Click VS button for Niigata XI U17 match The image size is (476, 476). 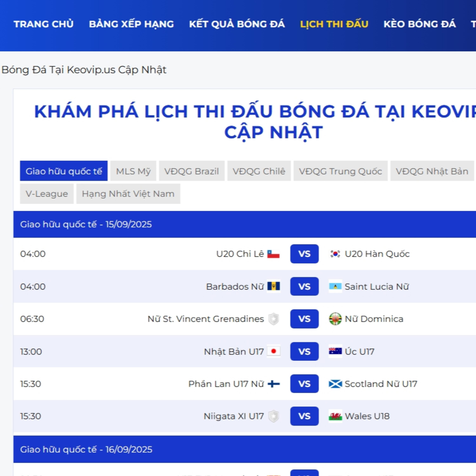click(304, 416)
